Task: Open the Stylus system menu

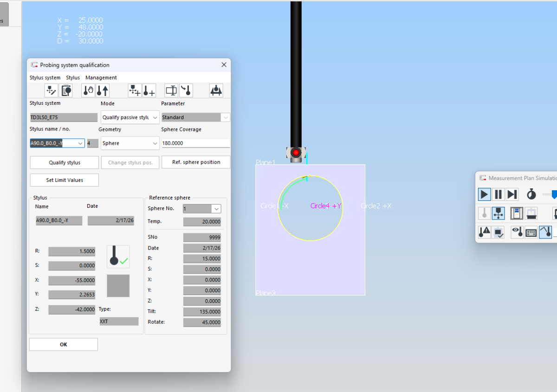Action: [x=45, y=77]
